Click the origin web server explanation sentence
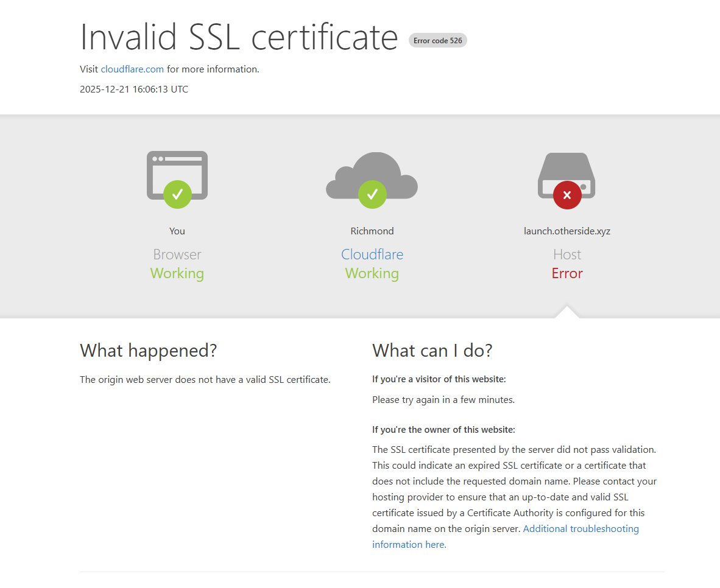The image size is (720, 588). (x=205, y=380)
